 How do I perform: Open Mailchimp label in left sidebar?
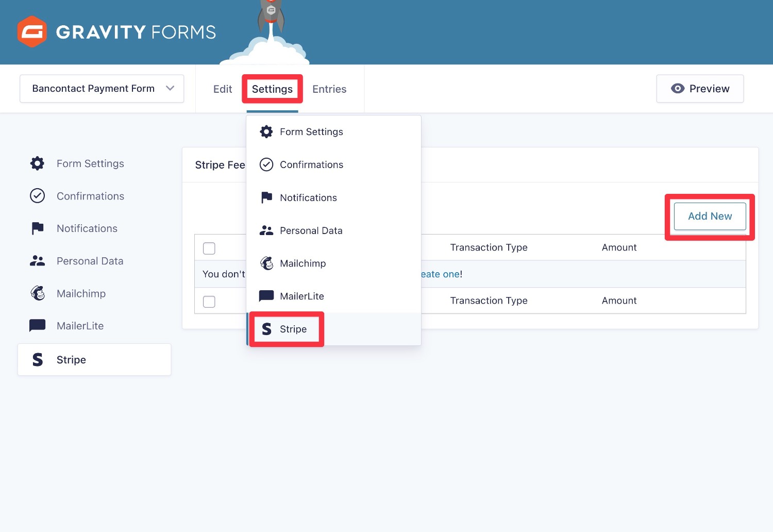point(81,293)
